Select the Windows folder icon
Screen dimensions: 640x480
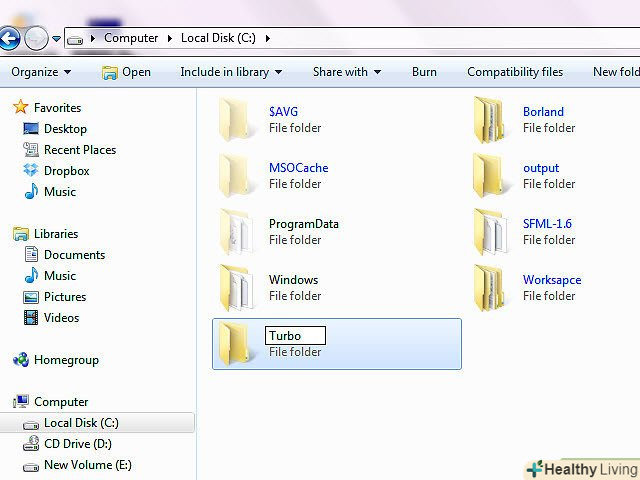pyautogui.click(x=237, y=288)
